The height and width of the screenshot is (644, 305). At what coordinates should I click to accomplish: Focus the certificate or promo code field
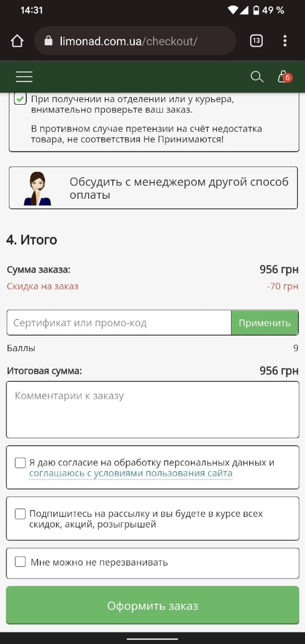pyautogui.click(x=119, y=323)
